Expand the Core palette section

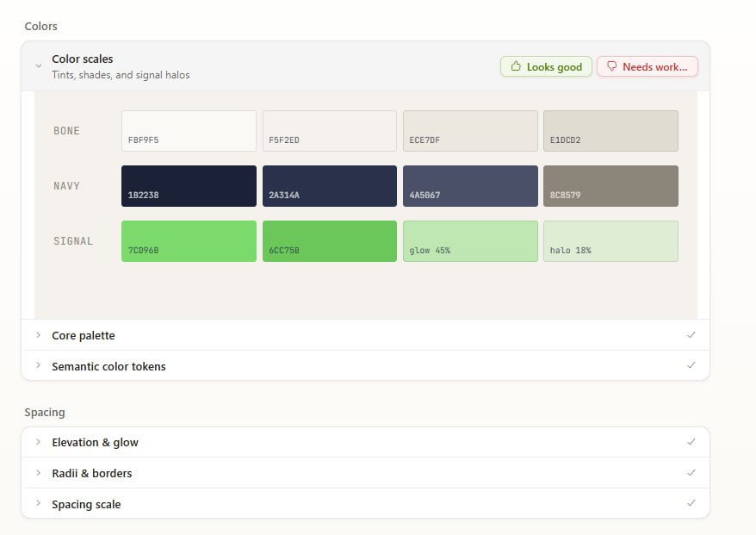(365, 335)
